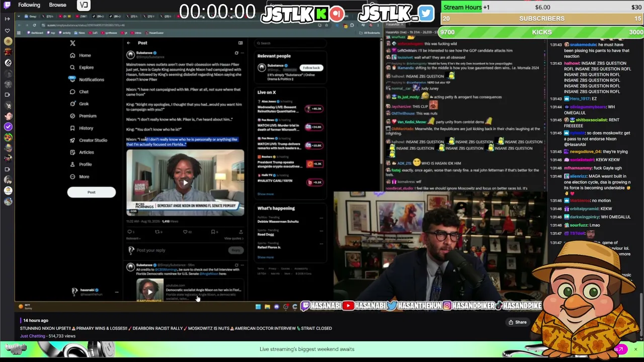Screen dimensions: 644x362
Task: Open the Twitch home logo
Action: pos(7,5)
